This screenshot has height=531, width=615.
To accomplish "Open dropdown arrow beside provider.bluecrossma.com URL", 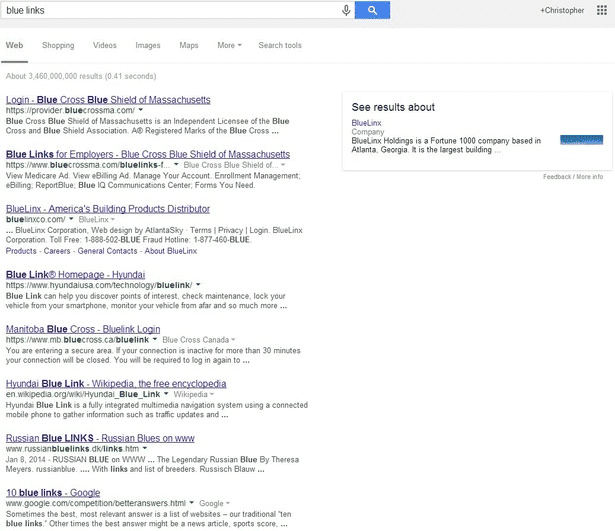I will tap(139, 110).
